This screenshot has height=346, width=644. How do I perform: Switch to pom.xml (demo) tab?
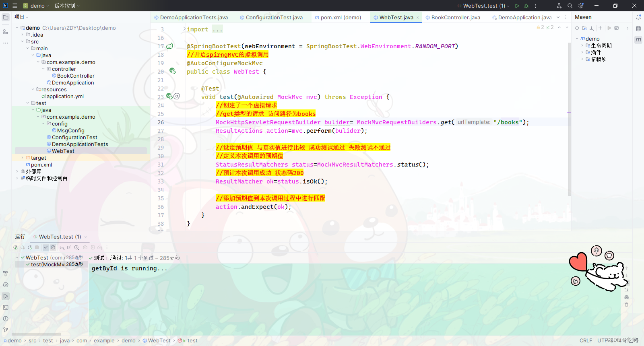(x=338, y=17)
